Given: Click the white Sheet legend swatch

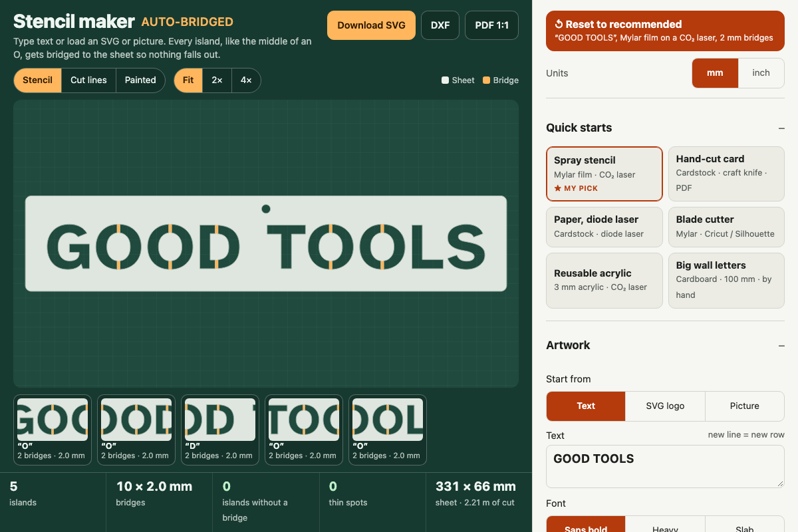Looking at the screenshot, I should (x=445, y=80).
